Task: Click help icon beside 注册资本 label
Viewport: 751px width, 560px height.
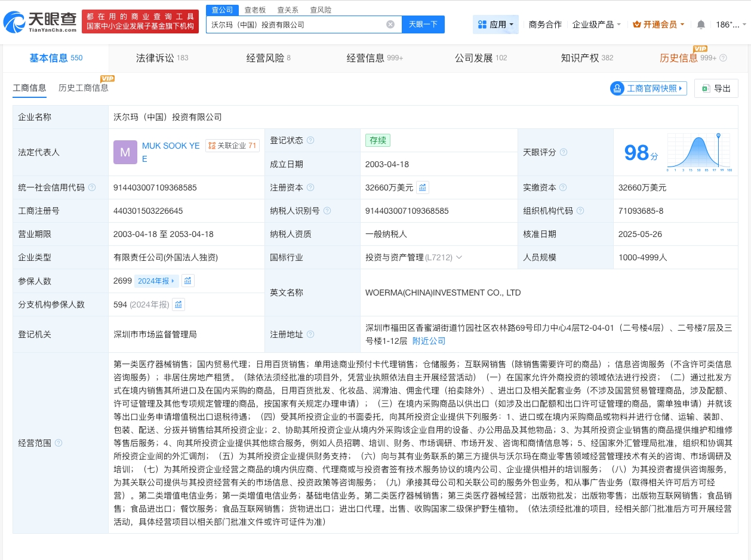Action: tap(310, 187)
